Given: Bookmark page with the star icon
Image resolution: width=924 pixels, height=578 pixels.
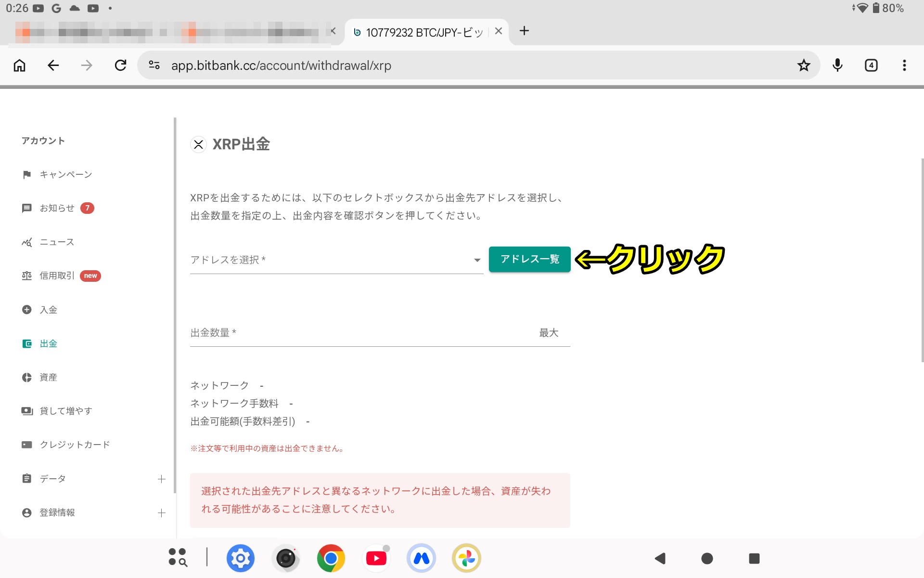Looking at the screenshot, I should click(804, 65).
